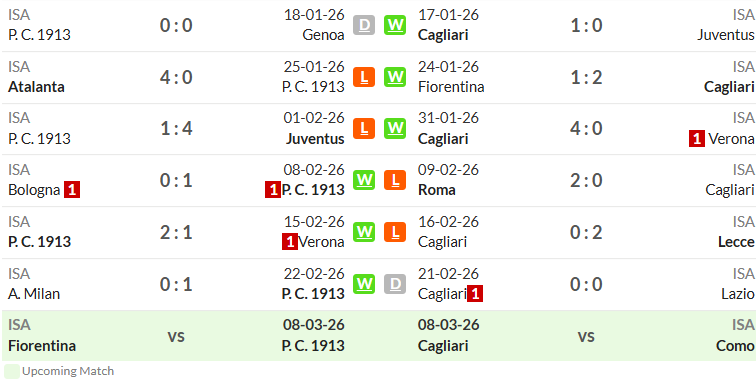Screen dimensions: 756x392
Task: Open the A. Milan team link
Action: click(x=34, y=294)
